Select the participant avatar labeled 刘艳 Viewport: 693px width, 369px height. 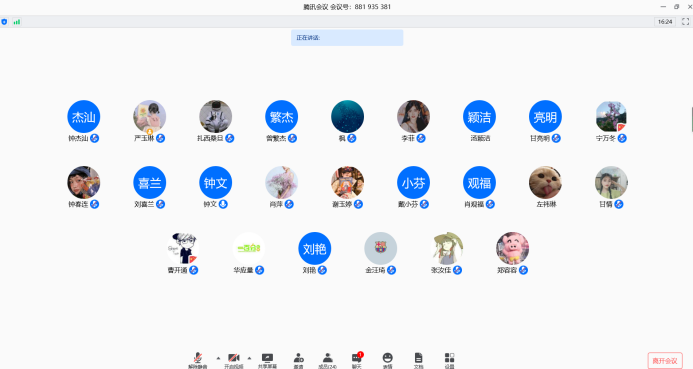(314, 248)
